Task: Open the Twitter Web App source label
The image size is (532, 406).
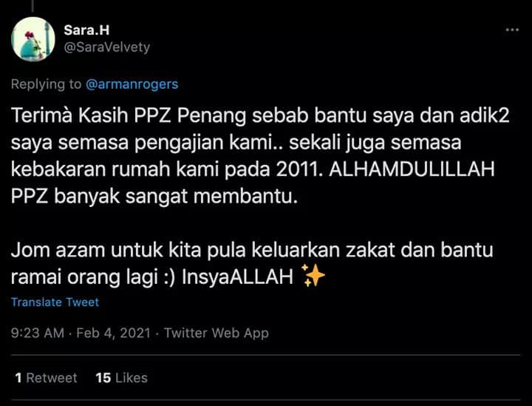Action: pos(216,333)
